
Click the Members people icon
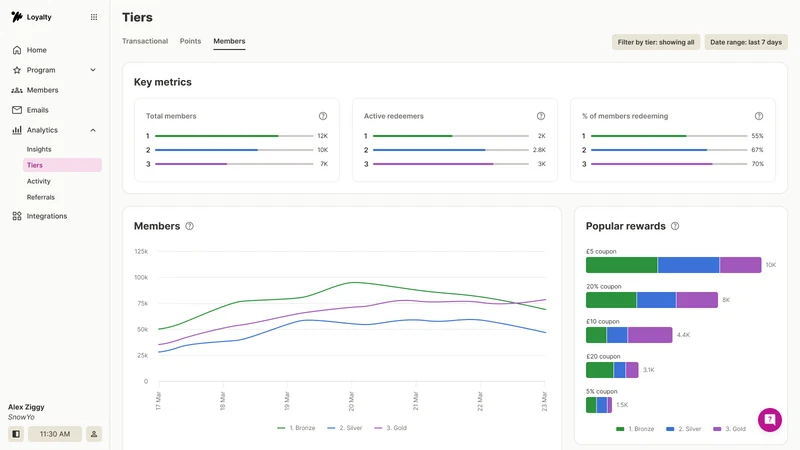tap(17, 90)
